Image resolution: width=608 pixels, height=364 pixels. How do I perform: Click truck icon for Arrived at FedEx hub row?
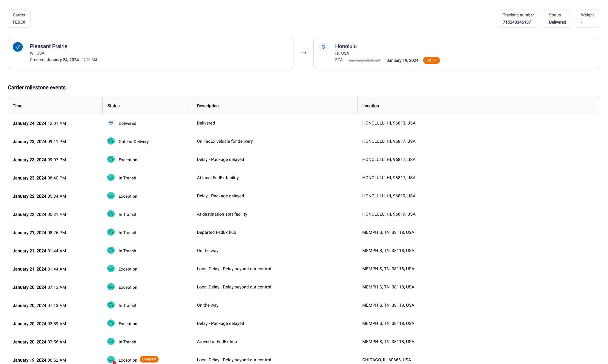pos(111,341)
